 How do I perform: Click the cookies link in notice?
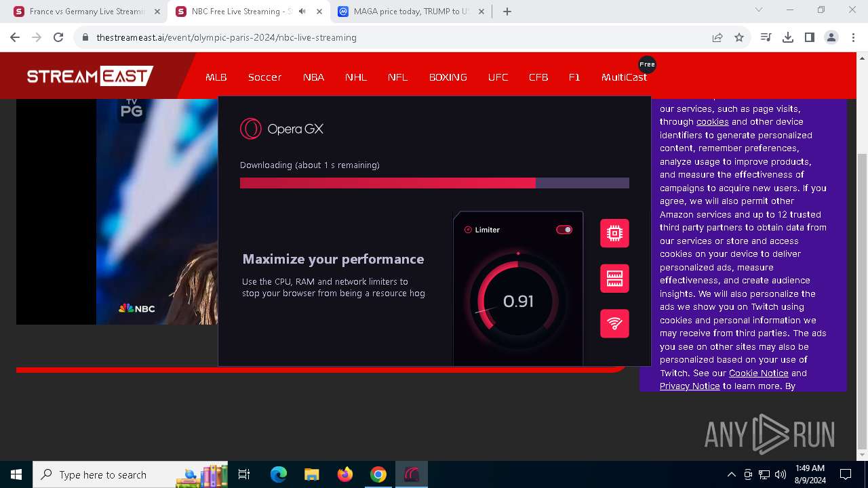[712, 122]
